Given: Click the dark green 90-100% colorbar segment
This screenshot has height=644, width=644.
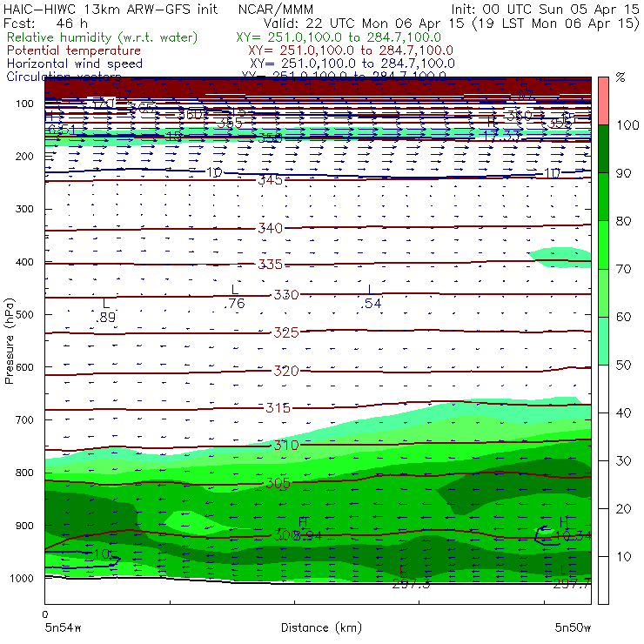Looking at the screenshot, I should pyautogui.click(x=603, y=149).
